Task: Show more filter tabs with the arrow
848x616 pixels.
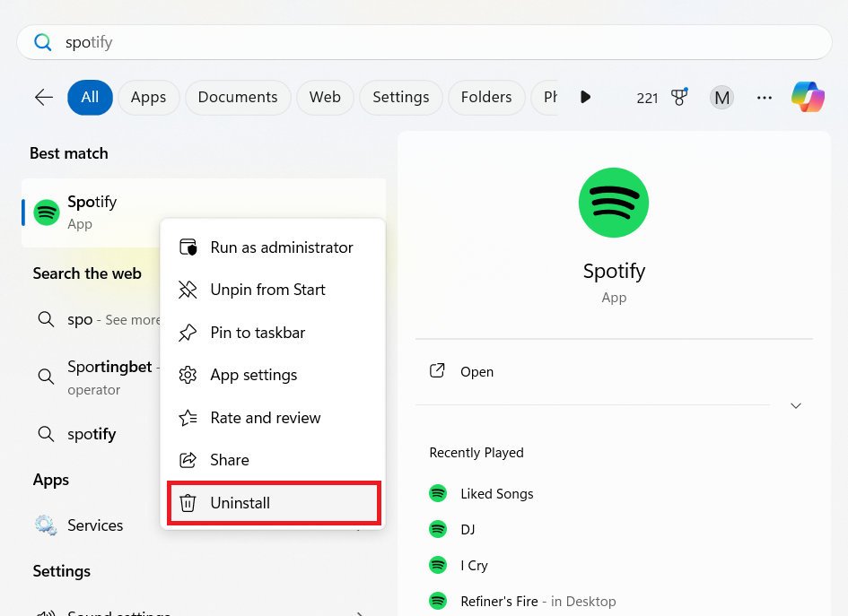Action: point(585,97)
